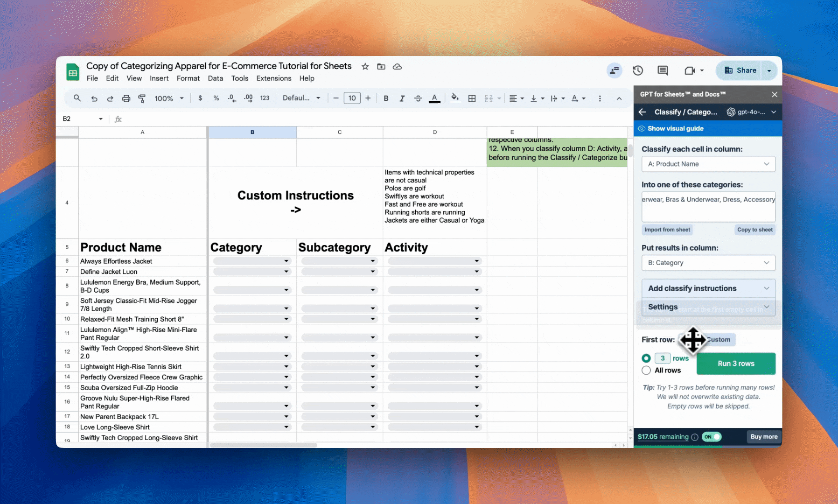Click Run 3 rows button
The width and height of the screenshot is (838, 504).
point(736,364)
